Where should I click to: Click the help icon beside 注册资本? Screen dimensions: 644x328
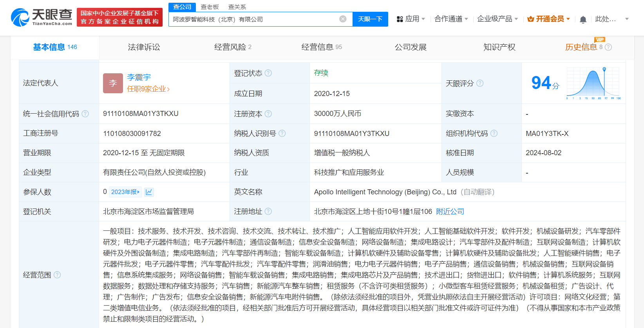pos(268,114)
